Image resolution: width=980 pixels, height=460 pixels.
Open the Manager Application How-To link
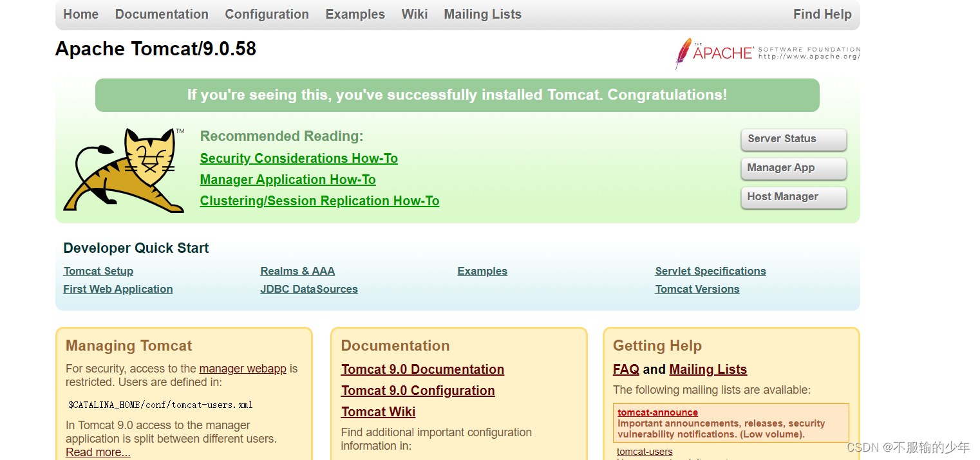[288, 179]
